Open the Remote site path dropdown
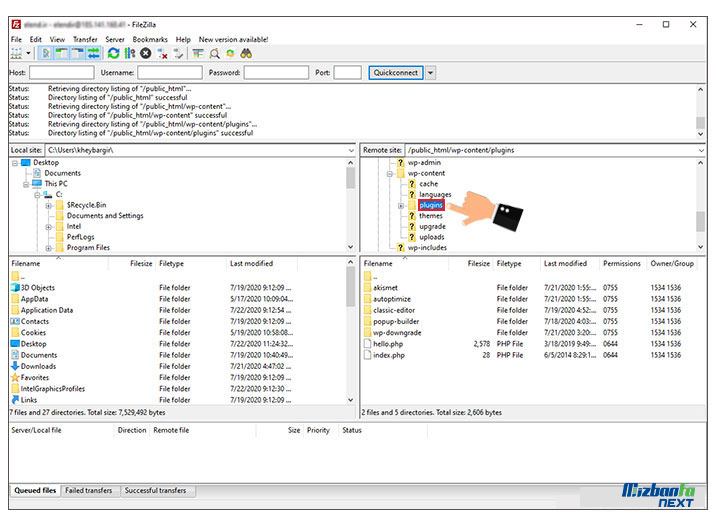Viewport: 716px width, 518px height. [x=701, y=150]
